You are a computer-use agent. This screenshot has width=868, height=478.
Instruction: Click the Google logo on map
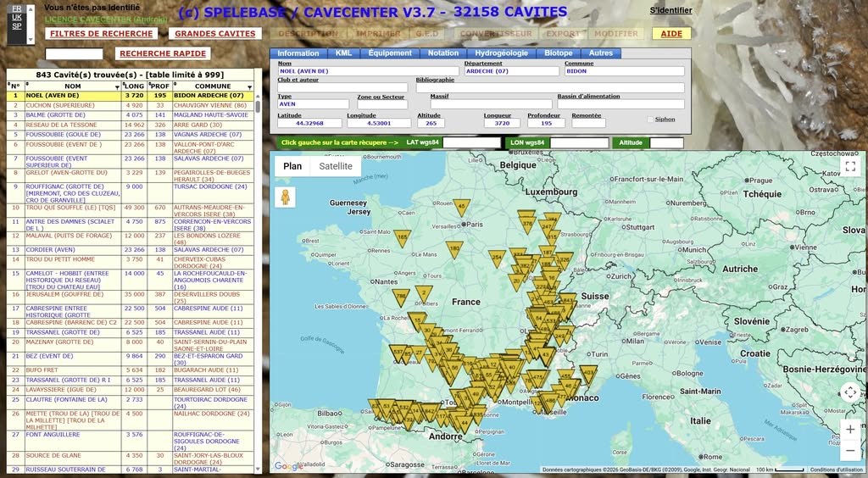click(288, 465)
